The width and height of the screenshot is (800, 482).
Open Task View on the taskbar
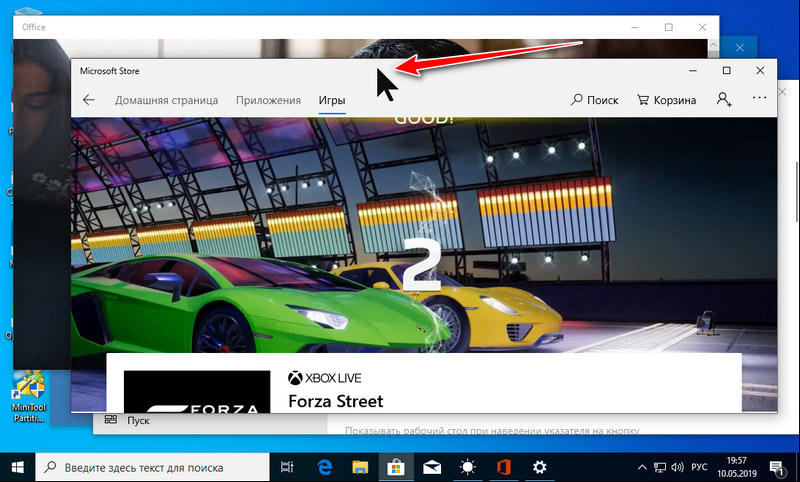(287, 467)
